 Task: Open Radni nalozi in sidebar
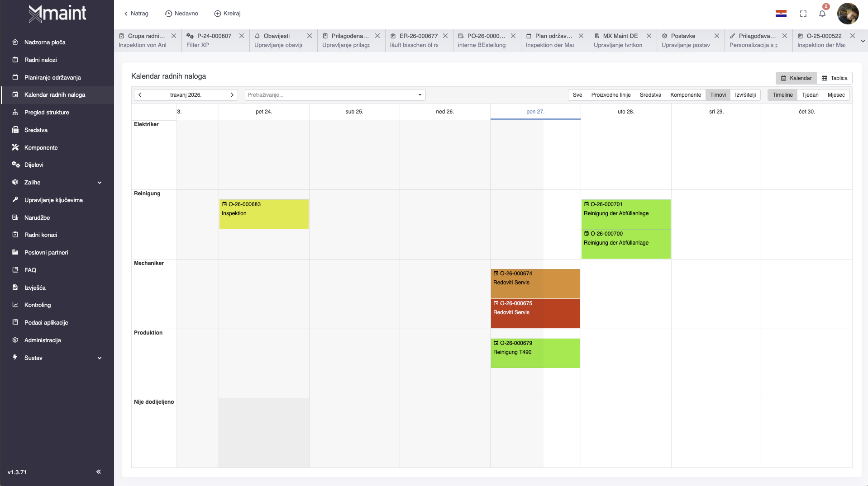point(41,60)
